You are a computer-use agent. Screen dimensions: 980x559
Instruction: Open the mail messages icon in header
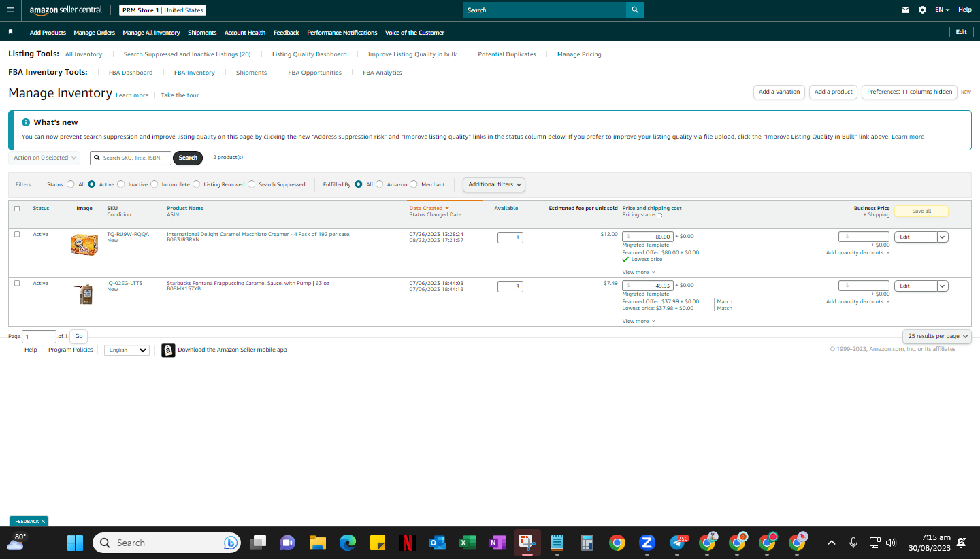[905, 10]
